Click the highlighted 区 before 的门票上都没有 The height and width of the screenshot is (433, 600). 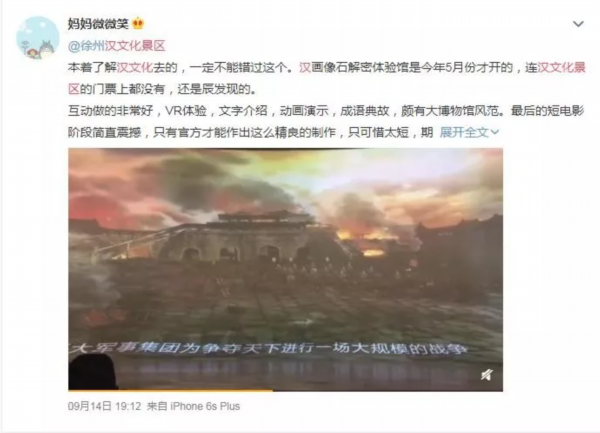click(74, 89)
